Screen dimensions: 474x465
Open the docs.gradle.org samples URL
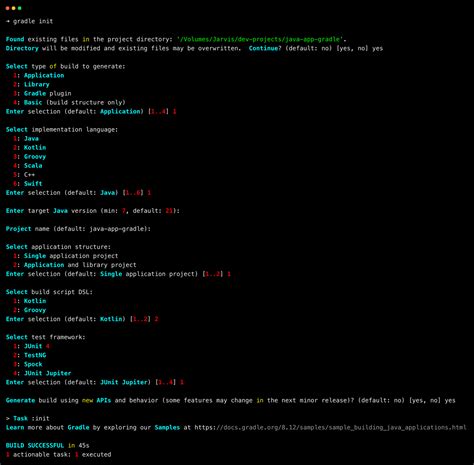tap(330, 427)
